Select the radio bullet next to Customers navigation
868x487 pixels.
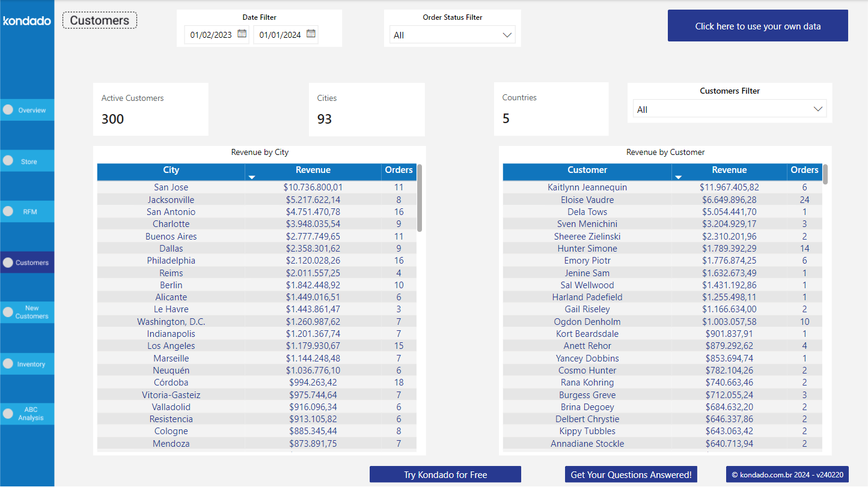(x=8, y=262)
